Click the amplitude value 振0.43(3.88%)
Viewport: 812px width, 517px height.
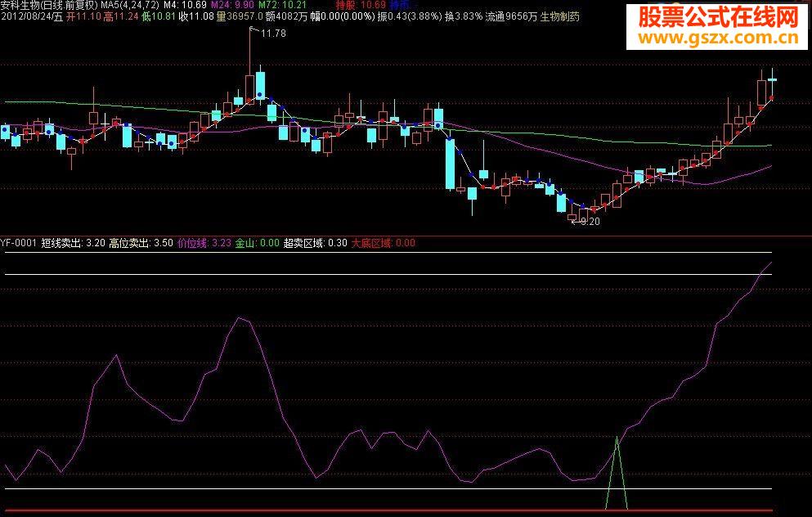pos(410,16)
